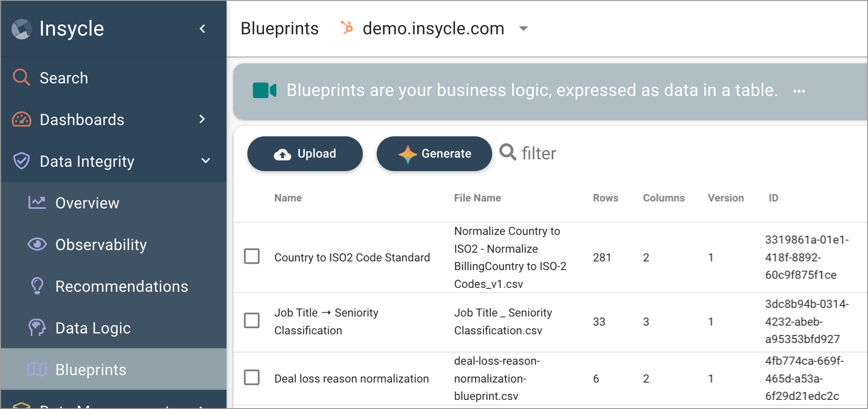Click the Recommendations lightbulb icon
868x409 pixels.
click(x=37, y=286)
